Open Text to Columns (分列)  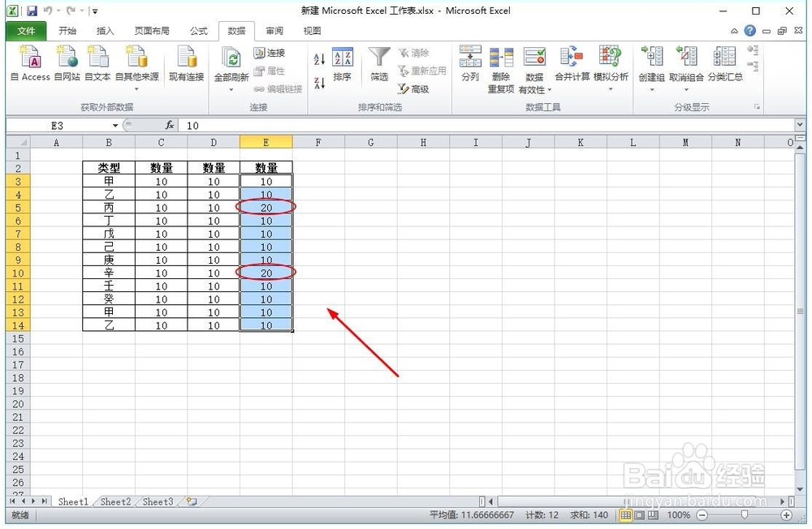[x=470, y=63]
